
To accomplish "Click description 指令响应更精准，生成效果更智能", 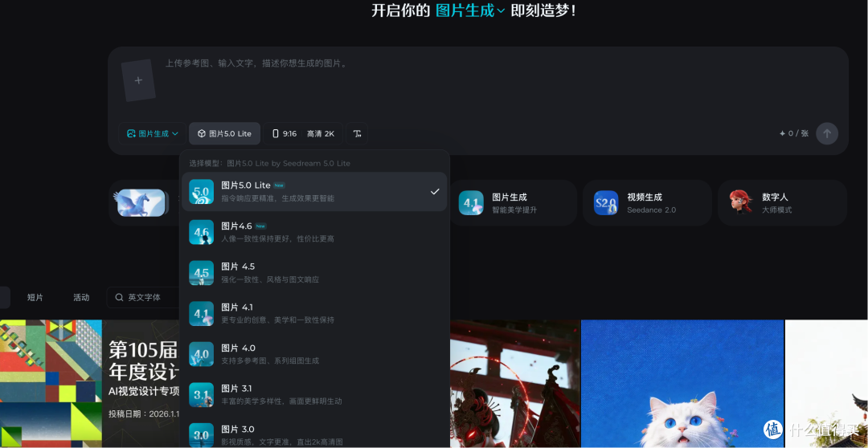I will coord(278,198).
